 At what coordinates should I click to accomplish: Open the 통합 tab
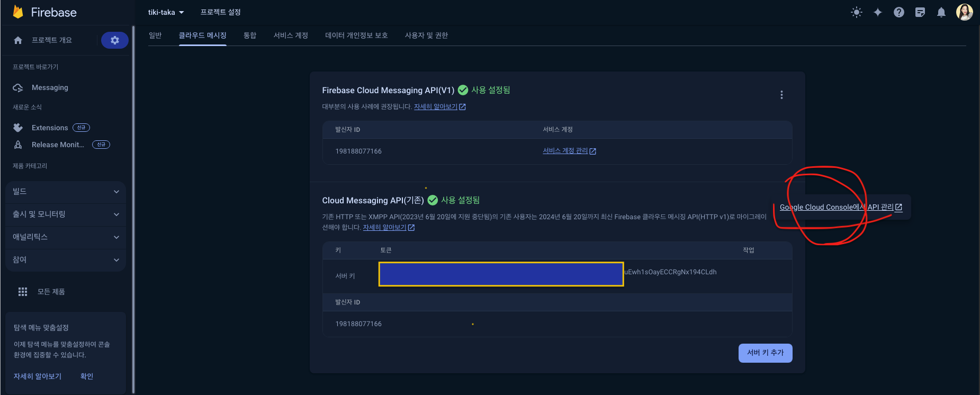(250, 35)
